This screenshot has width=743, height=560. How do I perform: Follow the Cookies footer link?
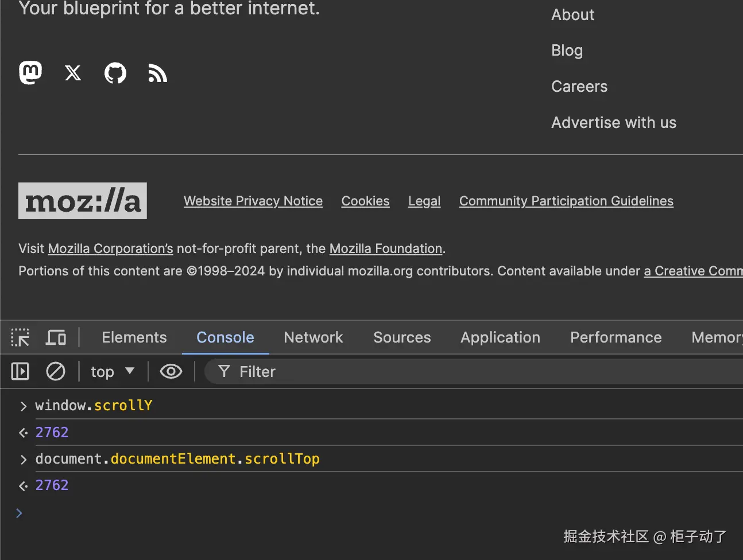coord(365,201)
